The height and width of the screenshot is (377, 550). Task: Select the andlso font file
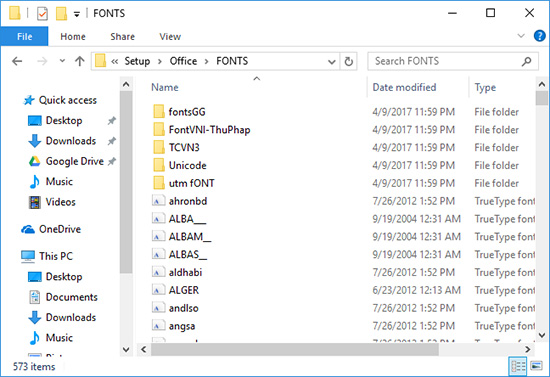point(175,308)
